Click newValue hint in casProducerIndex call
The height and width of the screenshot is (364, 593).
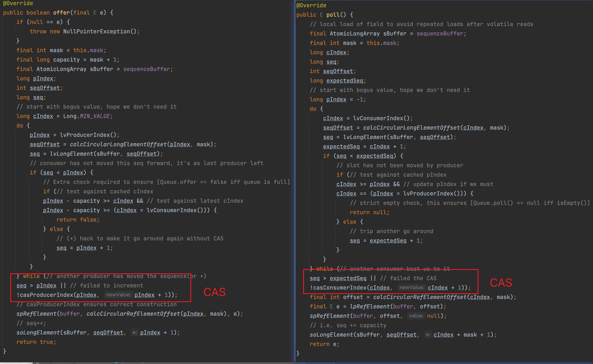point(119,295)
